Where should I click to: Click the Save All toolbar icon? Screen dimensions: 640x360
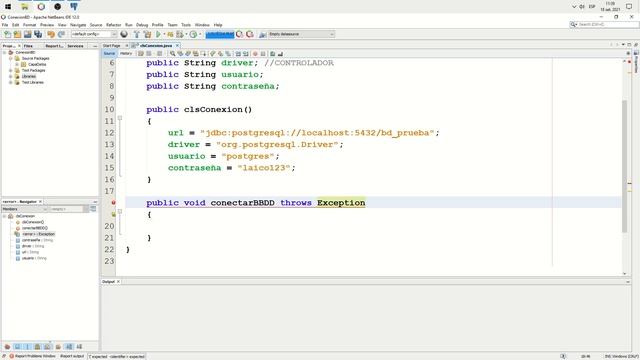click(x=38, y=35)
